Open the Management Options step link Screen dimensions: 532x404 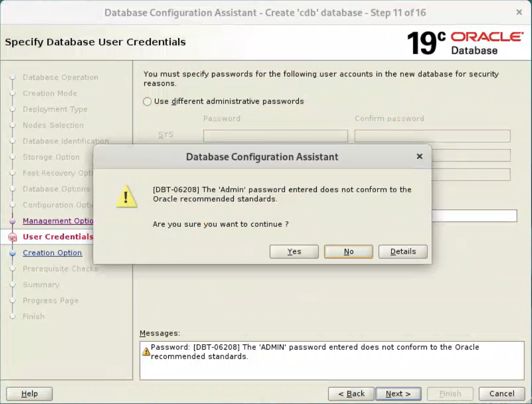58,220
